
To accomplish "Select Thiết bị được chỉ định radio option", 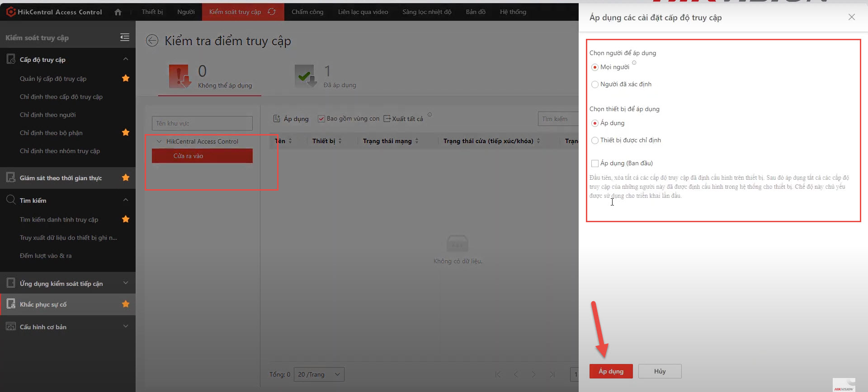I will (x=595, y=140).
